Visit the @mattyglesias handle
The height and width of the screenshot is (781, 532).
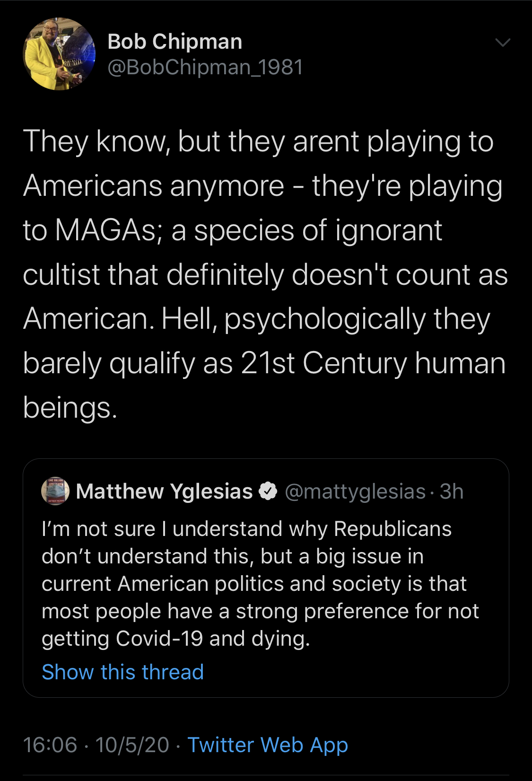356,492
